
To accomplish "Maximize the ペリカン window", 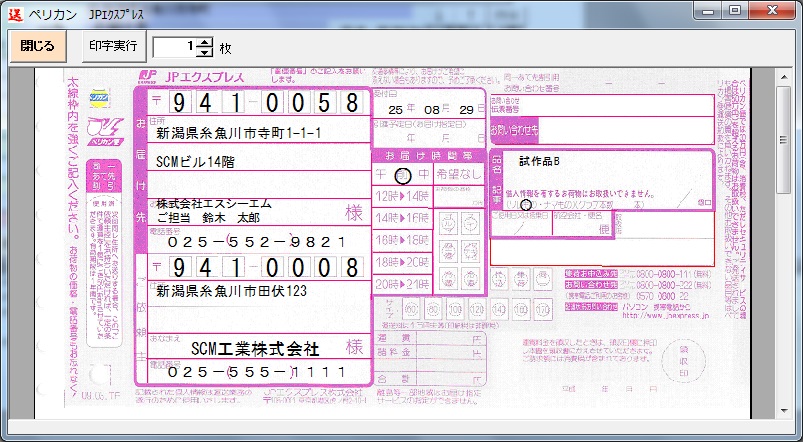I will [x=735, y=10].
